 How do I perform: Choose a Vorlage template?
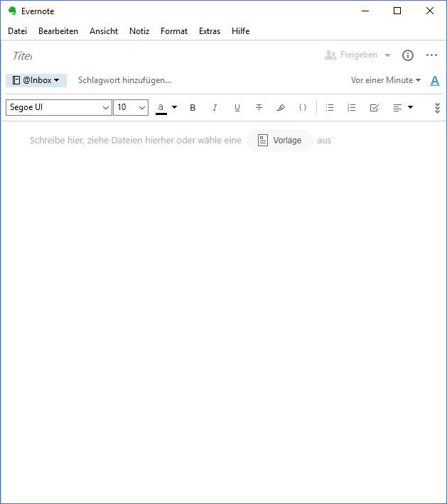click(279, 141)
